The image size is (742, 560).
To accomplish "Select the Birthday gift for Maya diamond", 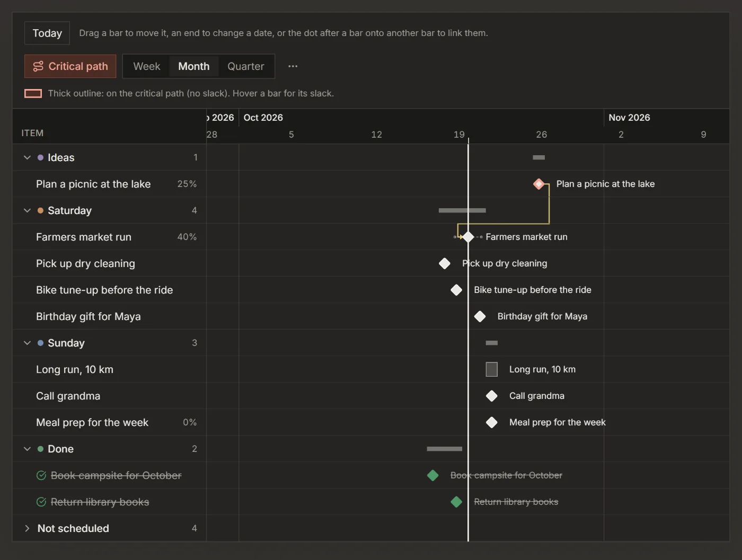I will click(480, 316).
